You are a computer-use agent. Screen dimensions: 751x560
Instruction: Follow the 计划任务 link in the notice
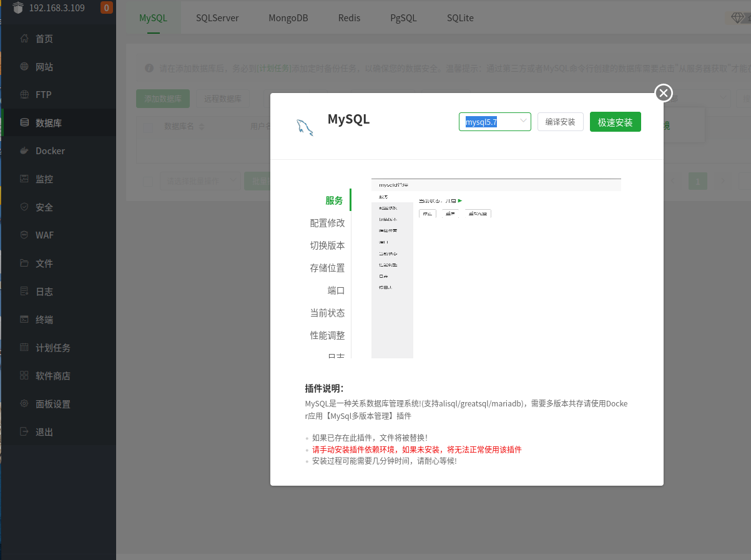pos(275,68)
